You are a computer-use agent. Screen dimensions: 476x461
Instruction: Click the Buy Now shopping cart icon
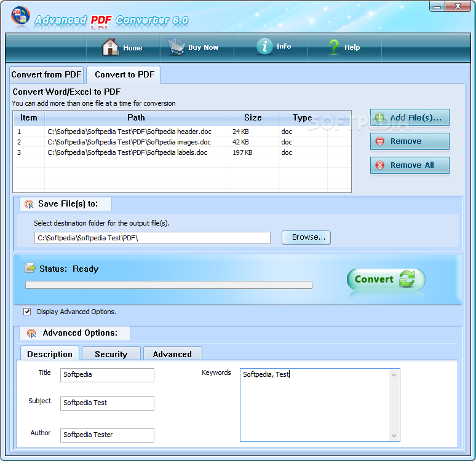tap(177, 46)
